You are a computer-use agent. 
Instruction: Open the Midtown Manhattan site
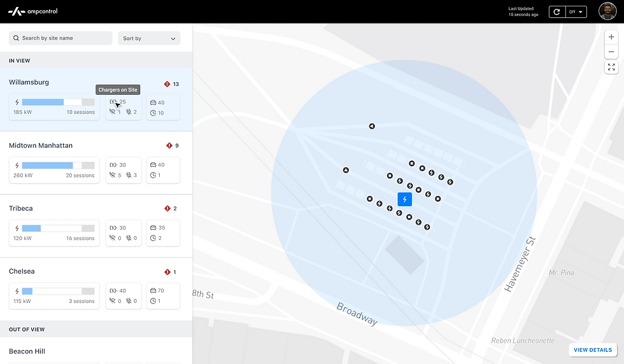tap(96, 163)
